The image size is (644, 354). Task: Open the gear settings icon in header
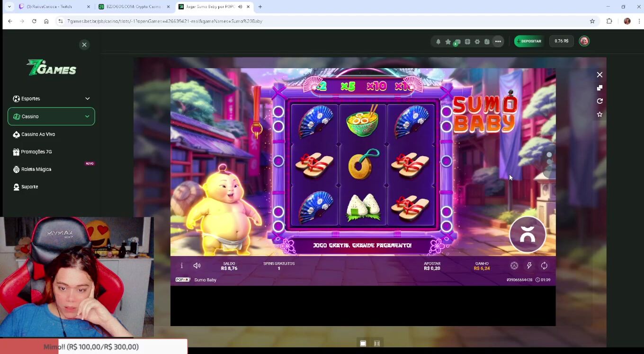(x=477, y=42)
